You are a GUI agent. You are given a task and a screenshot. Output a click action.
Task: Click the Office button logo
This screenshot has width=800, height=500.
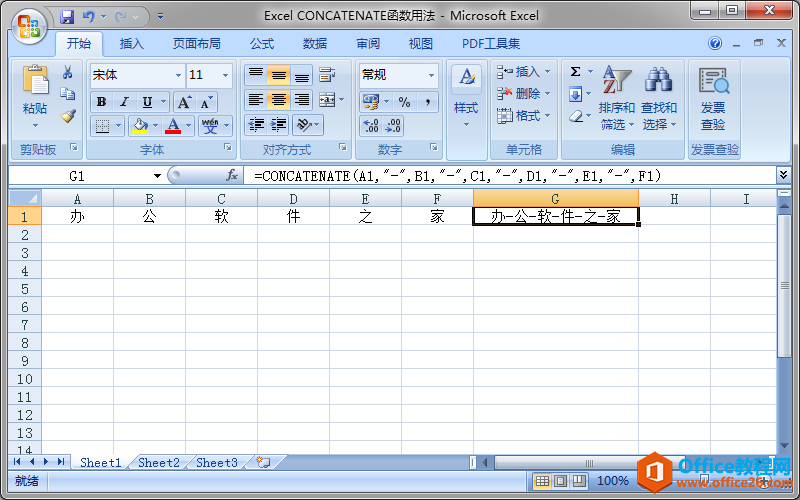pyautogui.click(x=29, y=25)
